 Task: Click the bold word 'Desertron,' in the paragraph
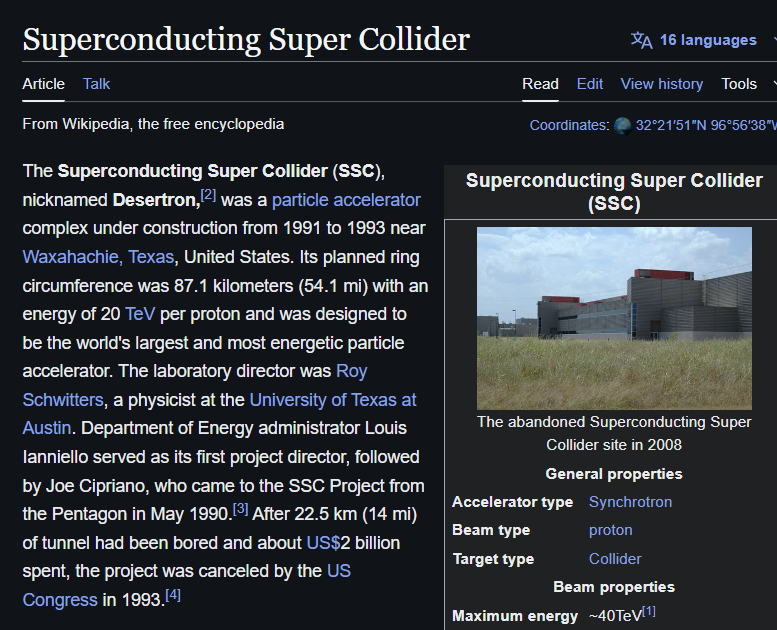click(x=156, y=200)
